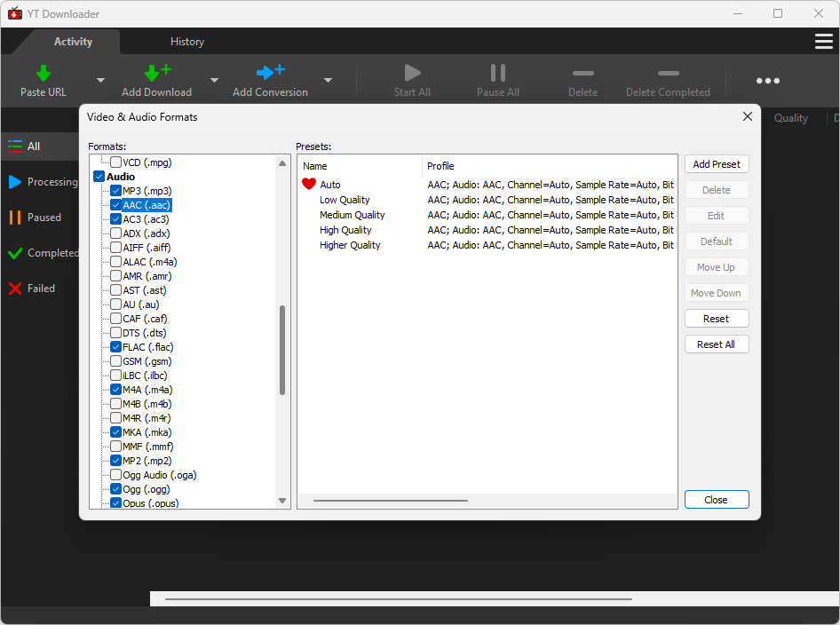The image size is (840, 625).
Task: Select the Auto preset row name
Action: (x=330, y=185)
